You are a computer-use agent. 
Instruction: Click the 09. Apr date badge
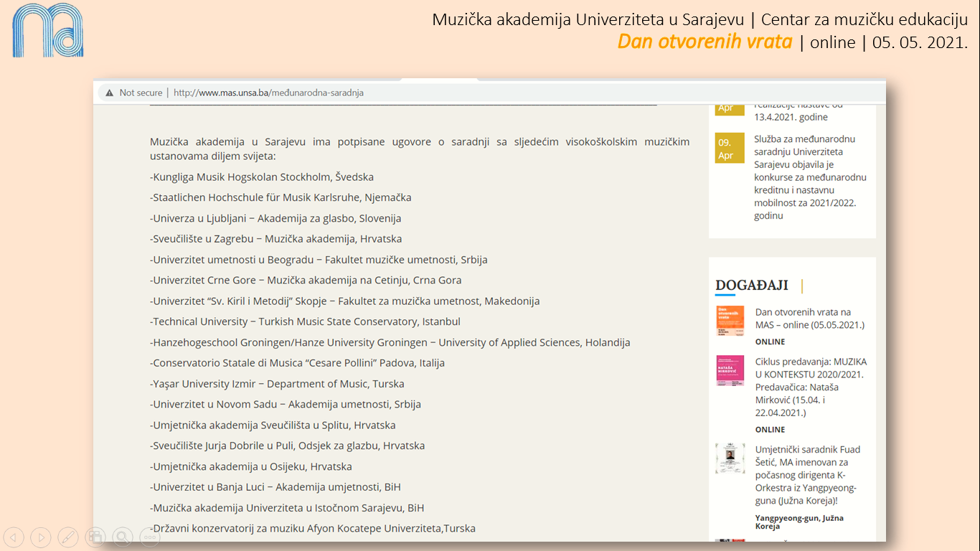(x=730, y=149)
